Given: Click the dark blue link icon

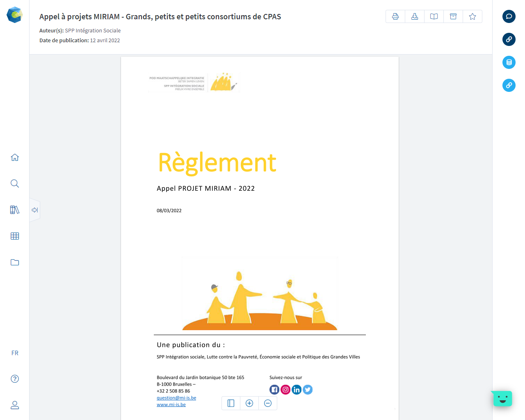Looking at the screenshot, I should (509, 39).
